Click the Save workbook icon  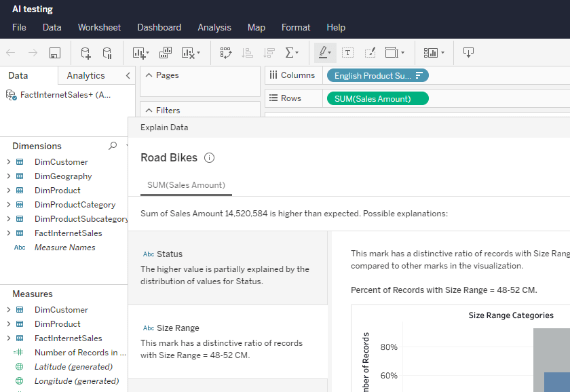point(55,53)
